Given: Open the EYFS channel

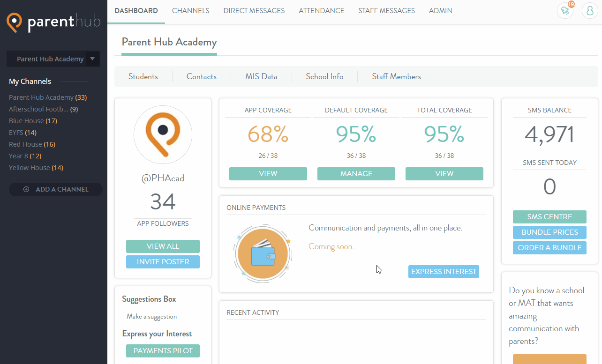Looking at the screenshot, I should point(23,133).
